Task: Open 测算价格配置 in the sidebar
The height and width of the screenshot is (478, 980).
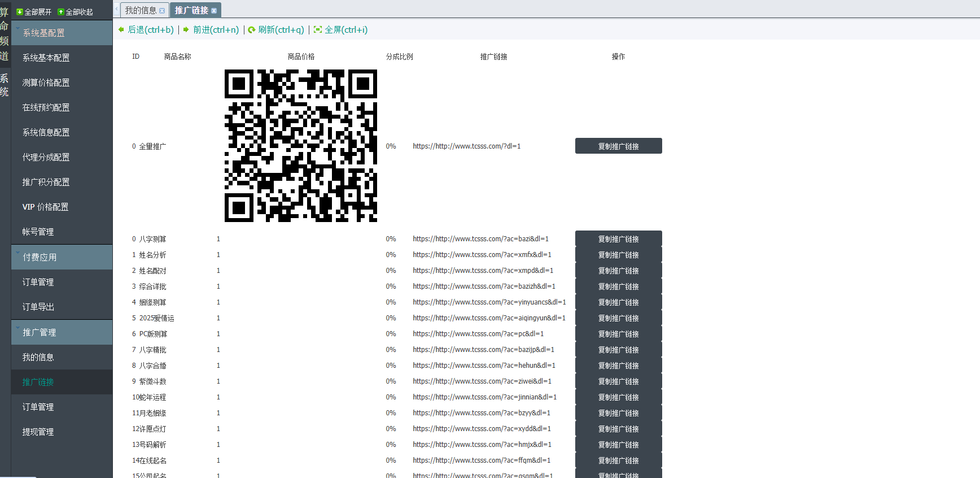Action: coord(46,82)
